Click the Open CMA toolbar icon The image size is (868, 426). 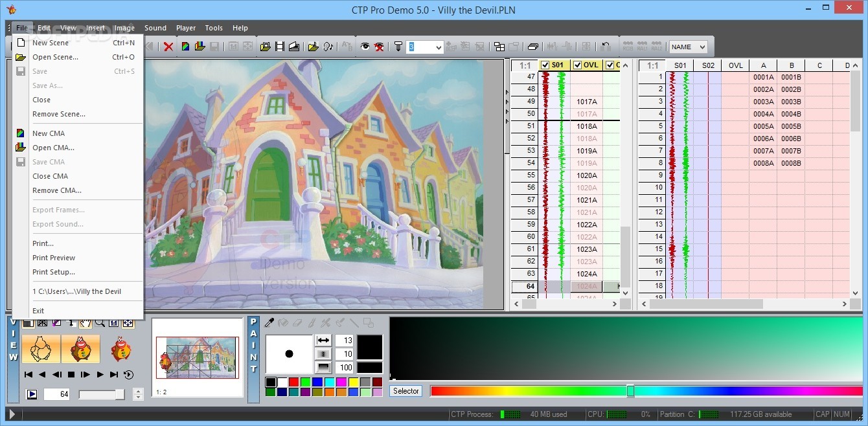pos(200,47)
